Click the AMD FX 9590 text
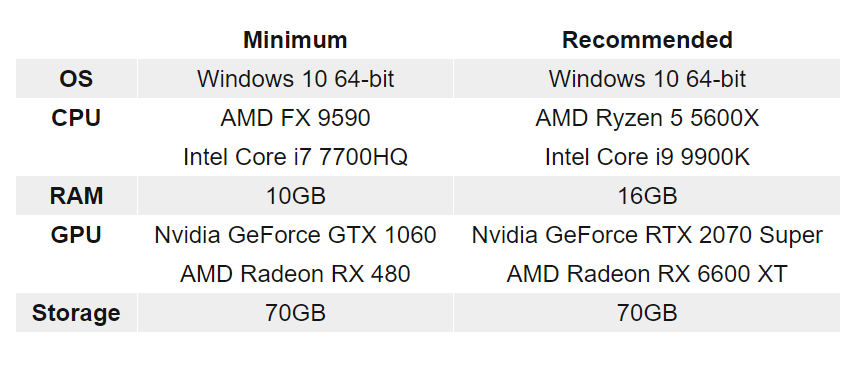The height and width of the screenshot is (367, 853). click(295, 118)
